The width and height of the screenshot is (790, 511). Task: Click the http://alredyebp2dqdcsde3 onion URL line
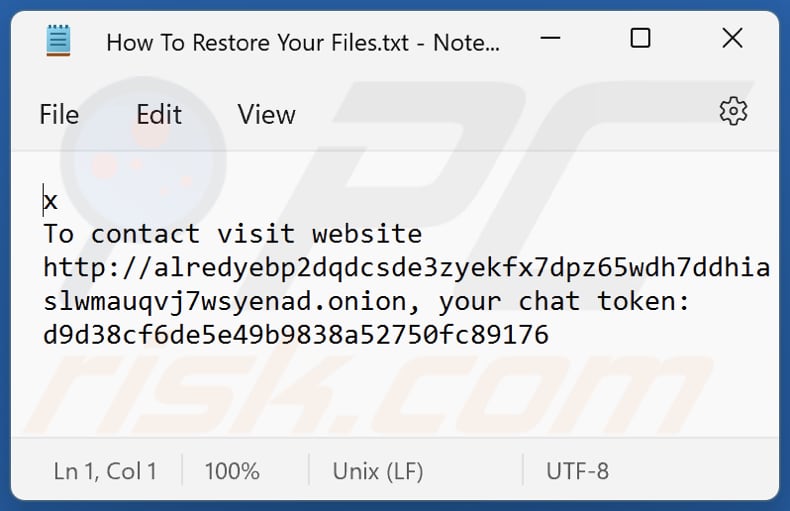point(406,268)
